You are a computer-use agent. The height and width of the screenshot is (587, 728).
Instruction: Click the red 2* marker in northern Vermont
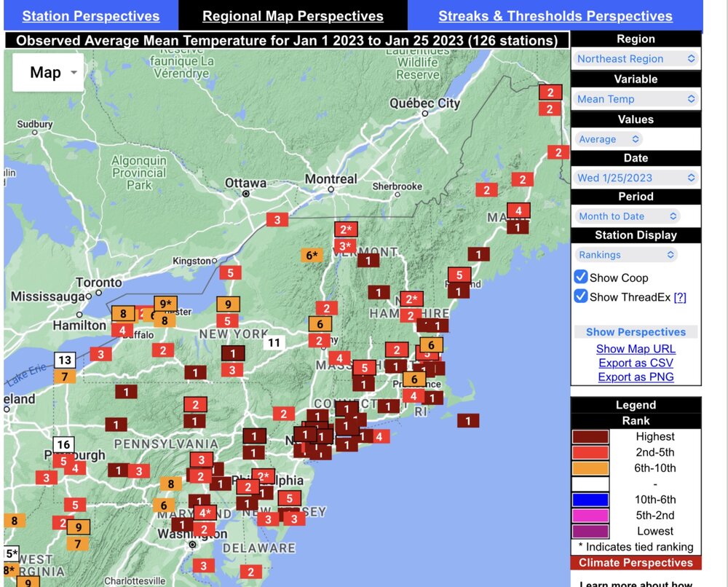click(x=347, y=229)
